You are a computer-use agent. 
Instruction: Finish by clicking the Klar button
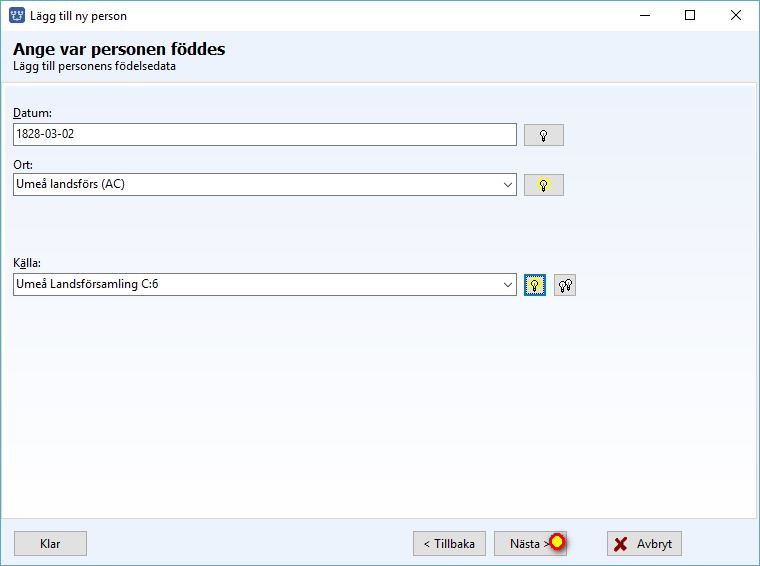point(50,544)
